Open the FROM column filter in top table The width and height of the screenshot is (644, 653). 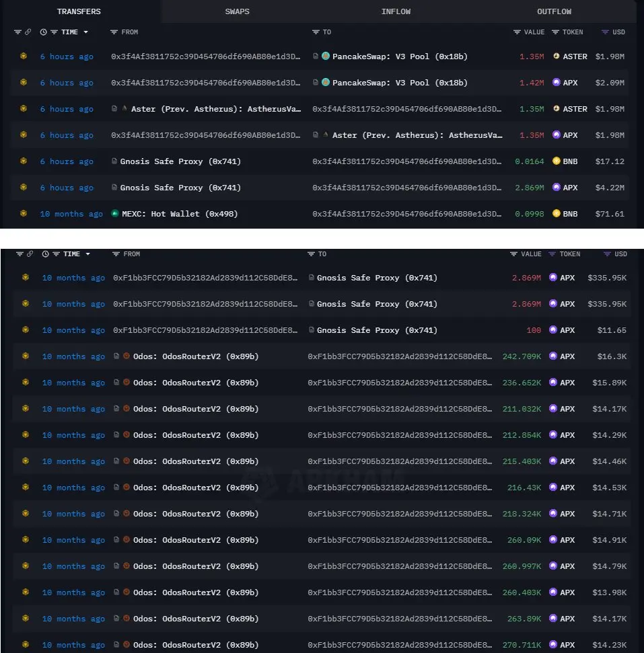coord(114,32)
